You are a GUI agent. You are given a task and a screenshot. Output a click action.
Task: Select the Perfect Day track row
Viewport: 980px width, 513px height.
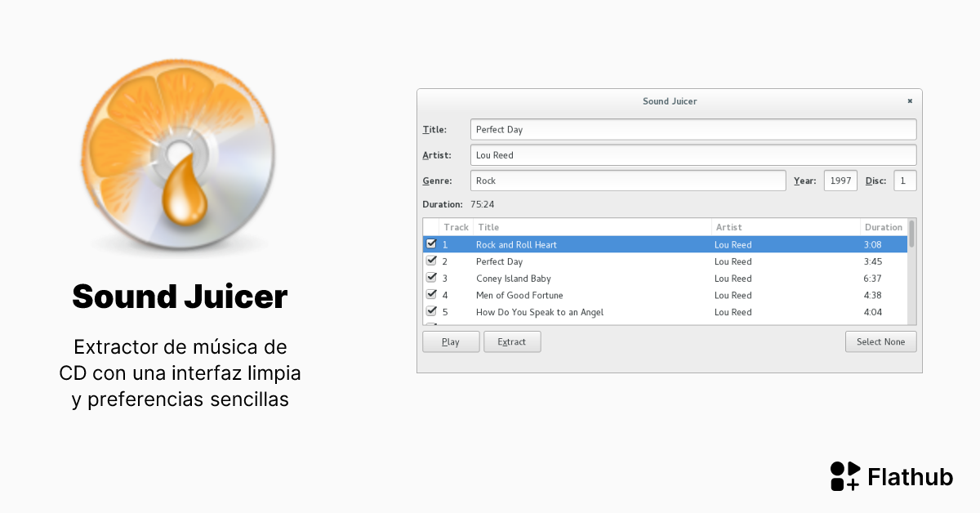coord(572,261)
